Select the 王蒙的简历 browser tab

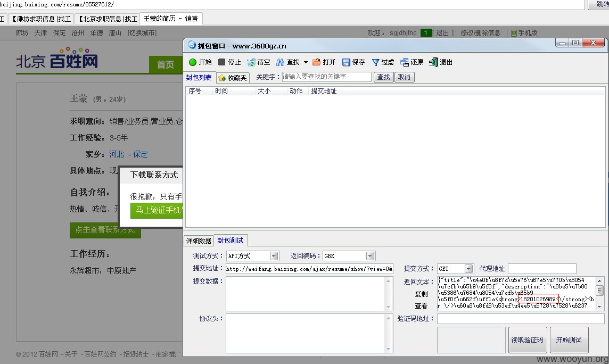[x=170, y=19]
